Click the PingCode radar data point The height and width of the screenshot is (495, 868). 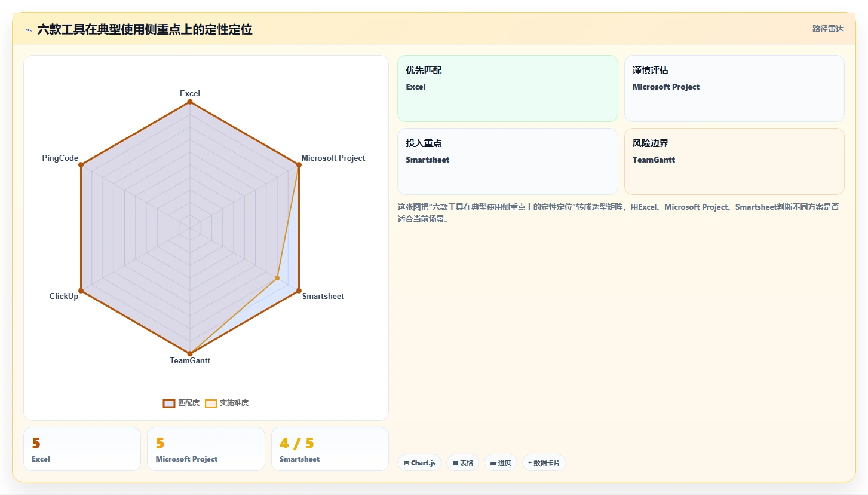(81, 165)
